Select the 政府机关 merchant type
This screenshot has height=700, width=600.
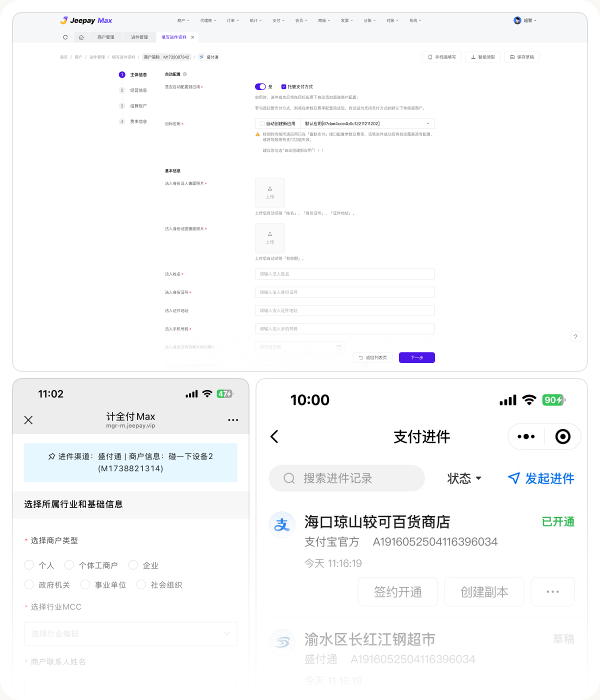pyautogui.click(x=29, y=584)
